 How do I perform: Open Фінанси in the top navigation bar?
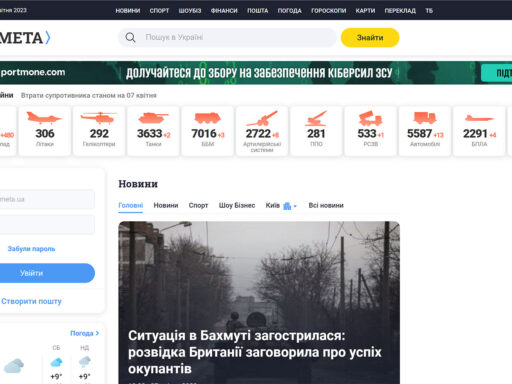pyautogui.click(x=224, y=11)
